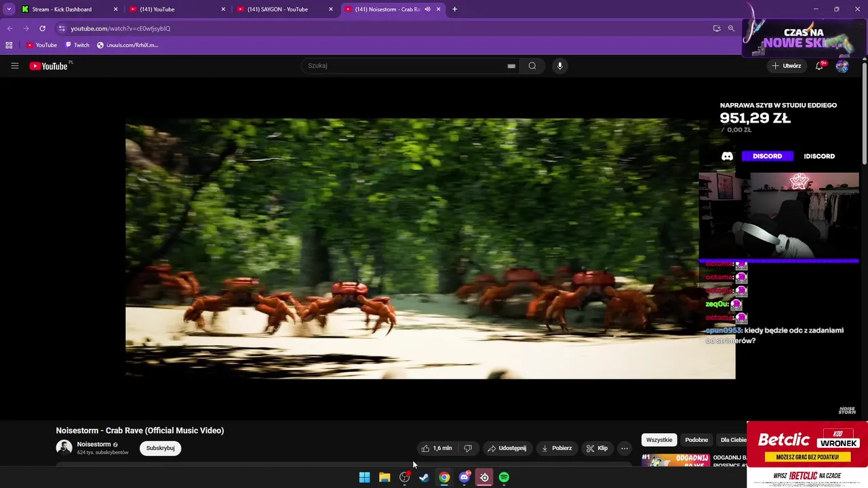868x488 pixels.
Task: Switch to the (141) YouTube tab
Action: pyautogui.click(x=178, y=9)
